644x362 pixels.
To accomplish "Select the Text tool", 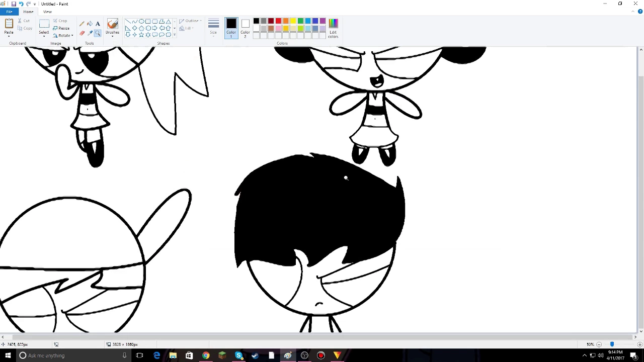I will point(98,24).
